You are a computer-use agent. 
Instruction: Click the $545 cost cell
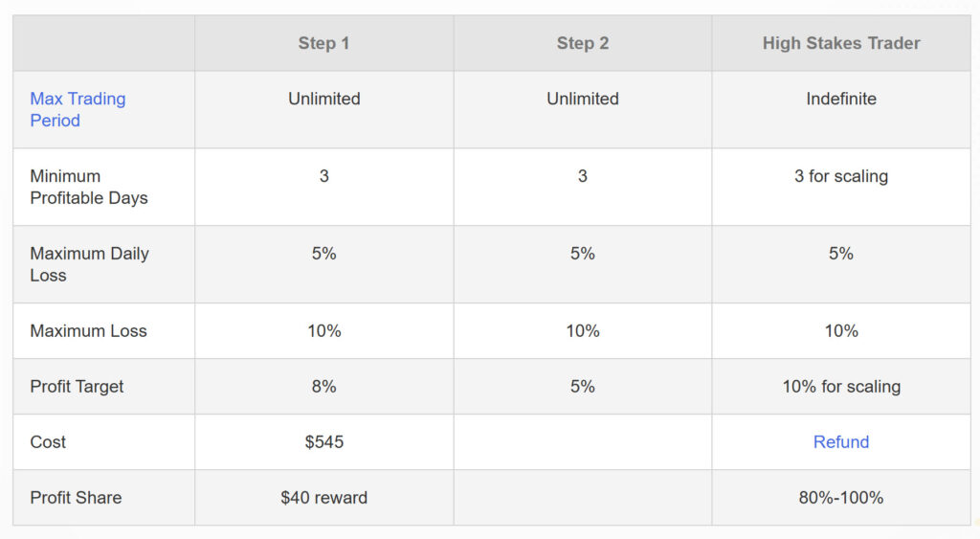point(323,442)
